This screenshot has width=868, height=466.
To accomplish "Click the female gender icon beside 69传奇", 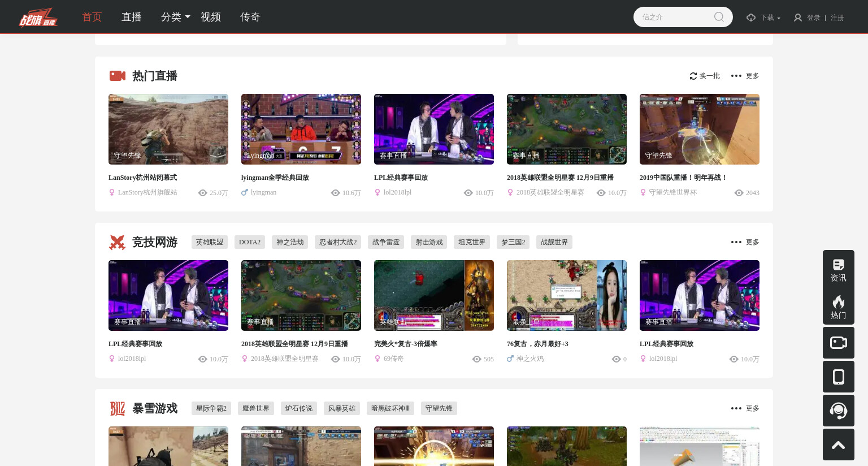I will click(x=377, y=359).
